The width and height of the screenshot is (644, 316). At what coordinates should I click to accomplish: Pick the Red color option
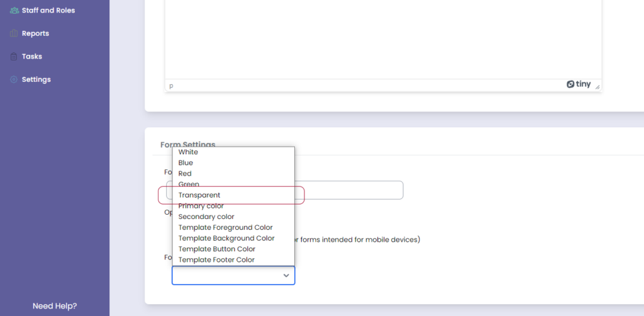pyautogui.click(x=185, y=174)
